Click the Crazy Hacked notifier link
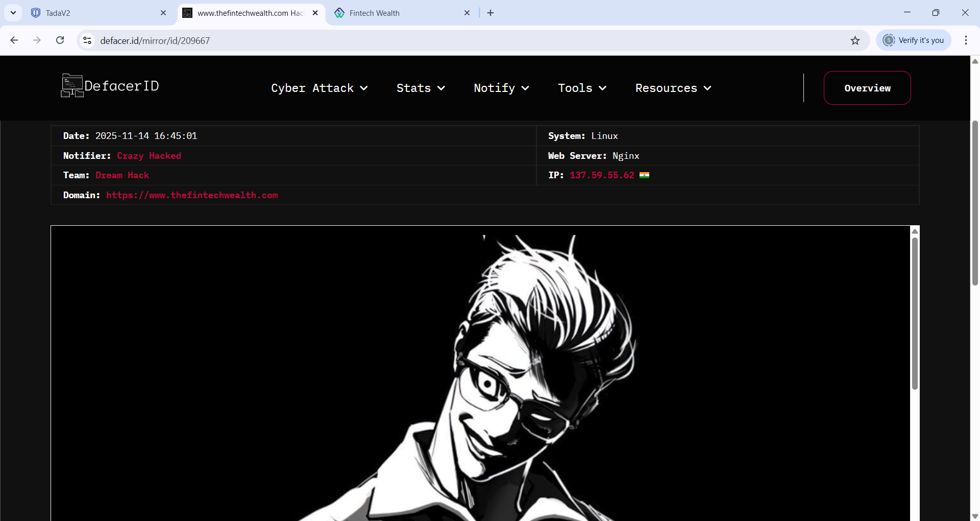 click(x=149, y=156)
